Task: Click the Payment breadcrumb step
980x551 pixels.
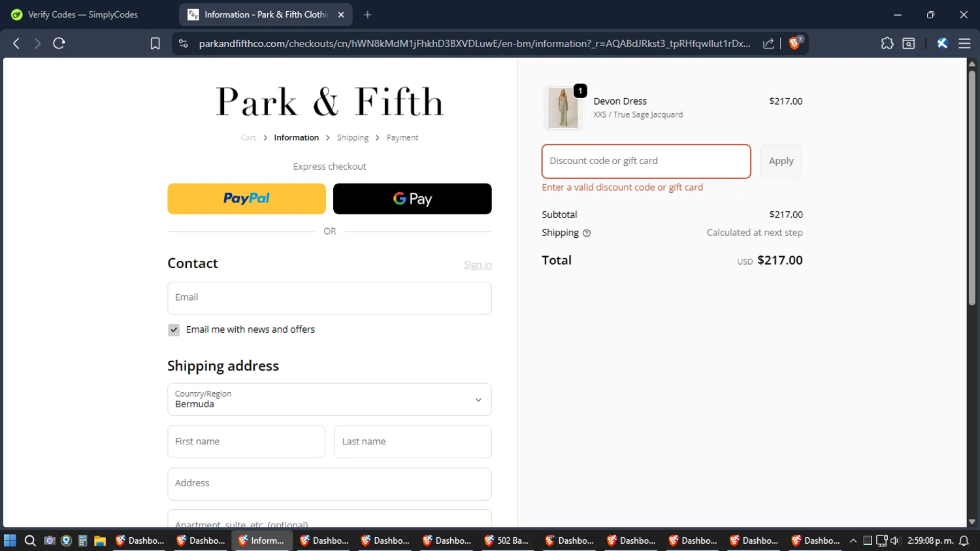Action: pyautogui.click(x=402, y=137)
